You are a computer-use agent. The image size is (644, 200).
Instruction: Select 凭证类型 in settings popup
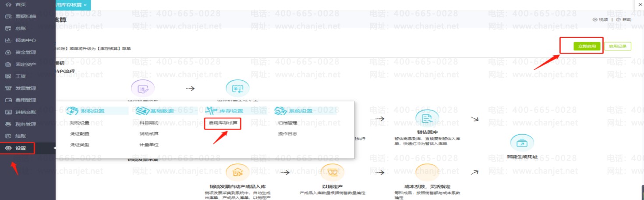click(x=80, y=144)
